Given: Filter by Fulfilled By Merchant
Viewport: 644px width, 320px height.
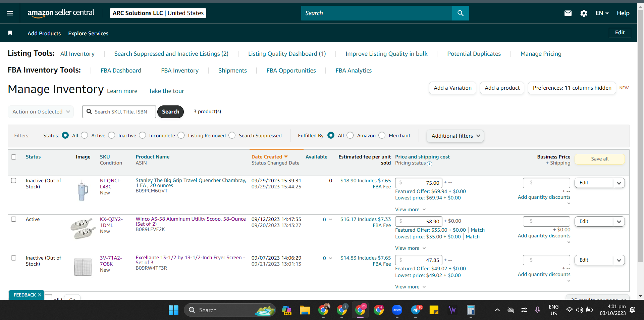Looking at the screenshot, I should (x=382, y=135).
